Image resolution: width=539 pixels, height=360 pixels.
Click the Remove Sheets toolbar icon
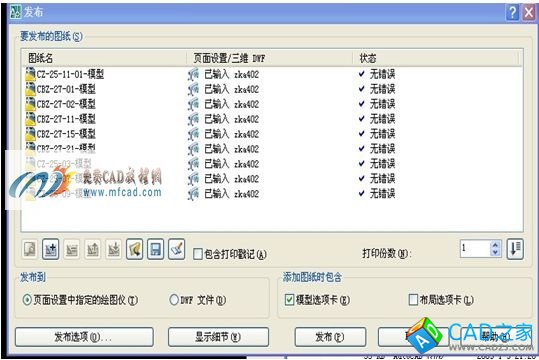(x=72, y=249)
